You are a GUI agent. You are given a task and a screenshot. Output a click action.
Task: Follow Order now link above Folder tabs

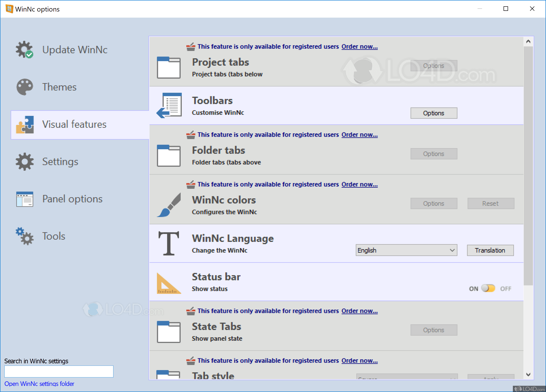359,135
